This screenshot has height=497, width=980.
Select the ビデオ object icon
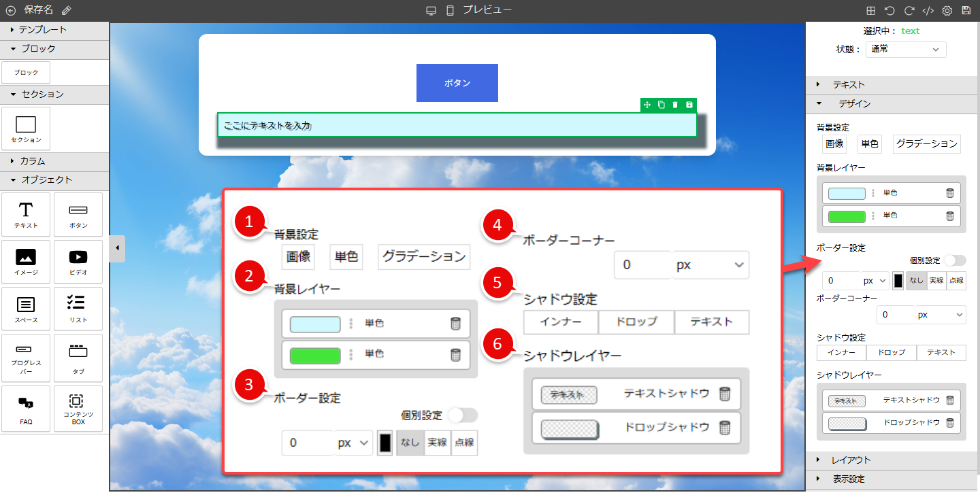pyautogui.click(x=78, y=262)
